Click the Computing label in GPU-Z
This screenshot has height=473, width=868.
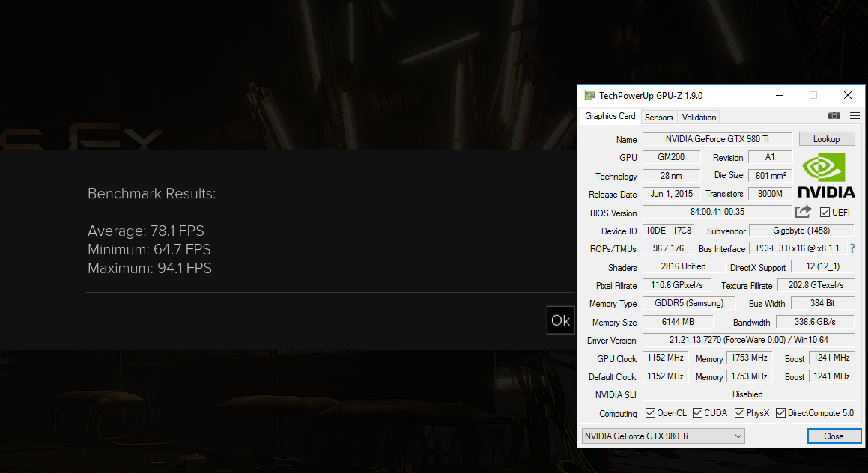tap(618, 414)
